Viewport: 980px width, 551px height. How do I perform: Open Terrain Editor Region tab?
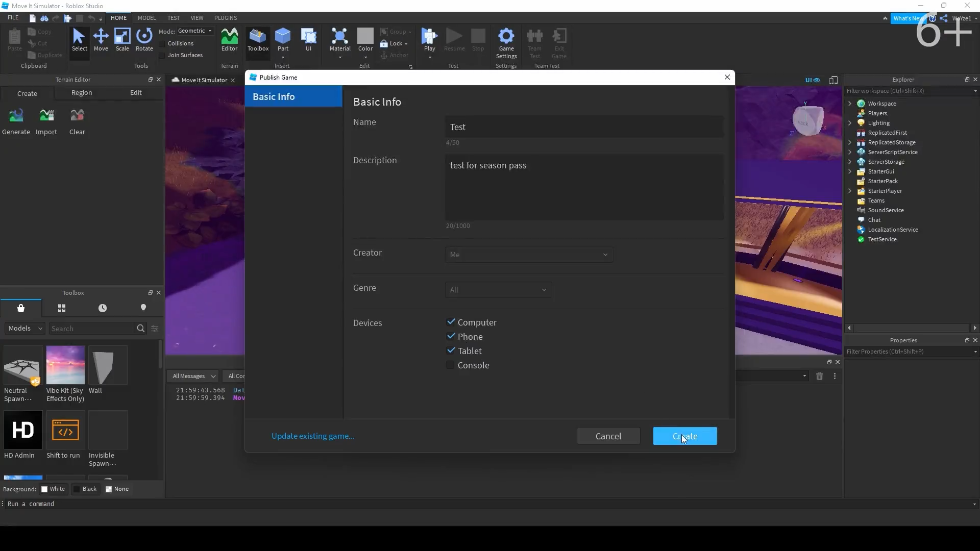coord(82,93)
